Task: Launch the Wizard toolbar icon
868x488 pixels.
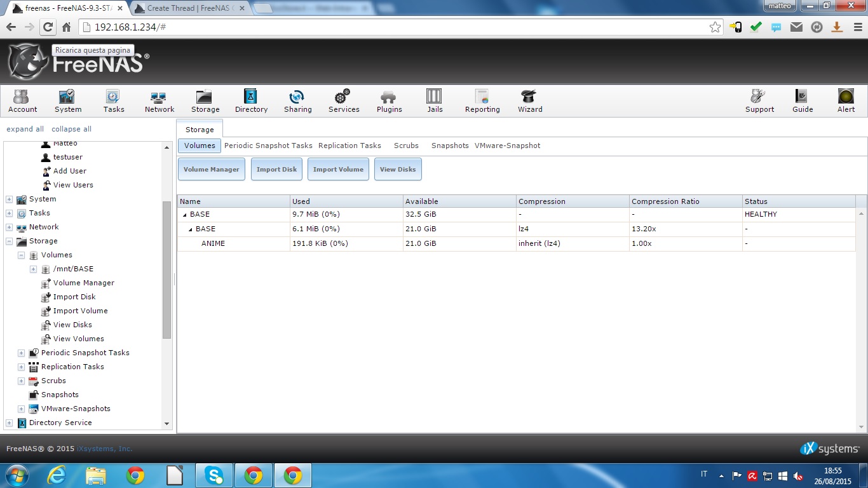Action: point(529,100)
